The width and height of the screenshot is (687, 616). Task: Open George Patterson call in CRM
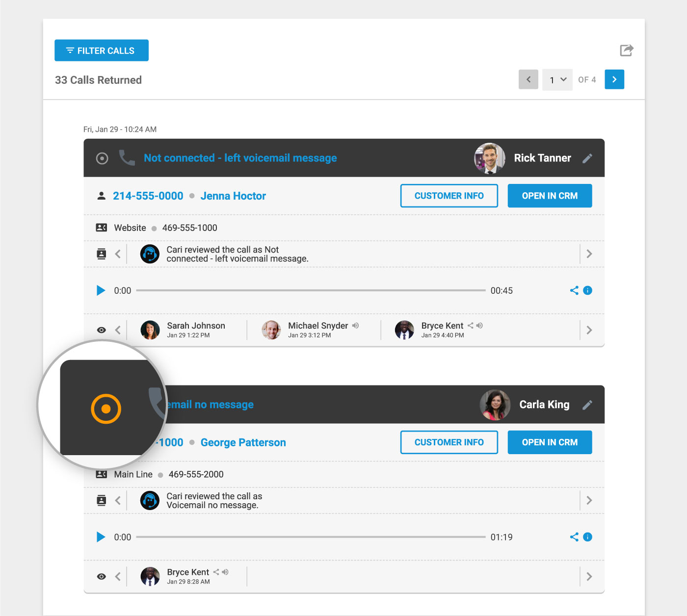pos(550,442)
